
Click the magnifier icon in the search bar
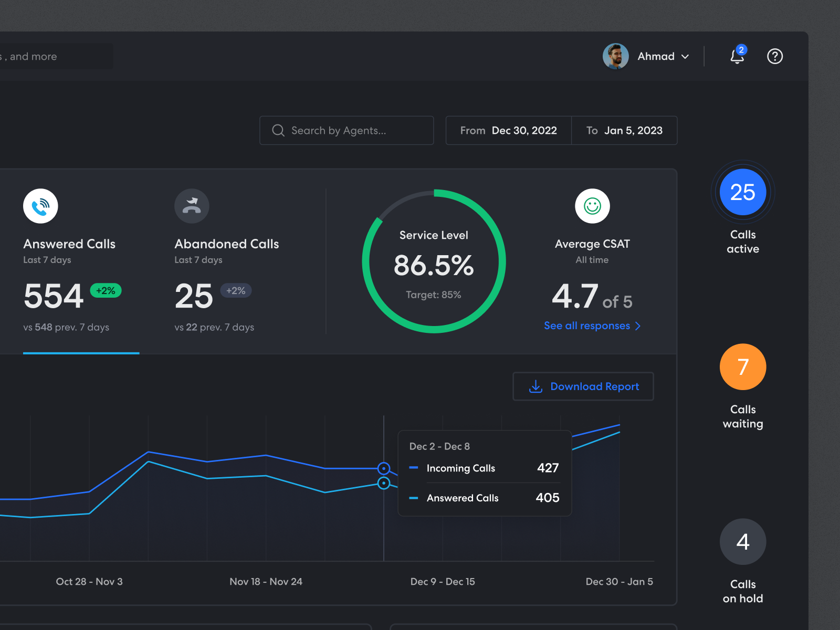click(x=278, y=130)
